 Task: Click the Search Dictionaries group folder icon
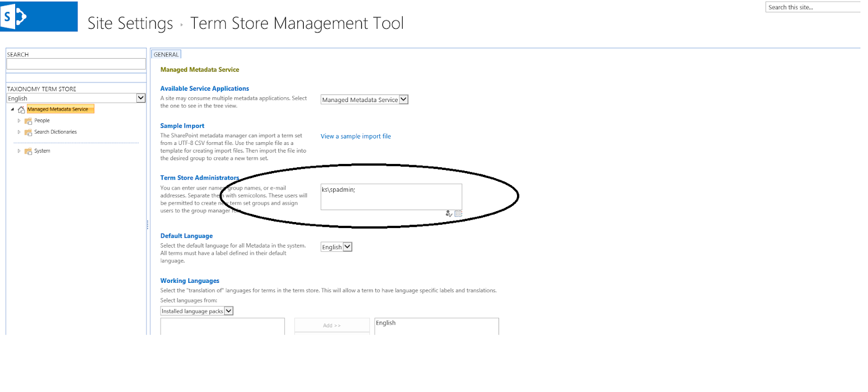tap(28, 132)
